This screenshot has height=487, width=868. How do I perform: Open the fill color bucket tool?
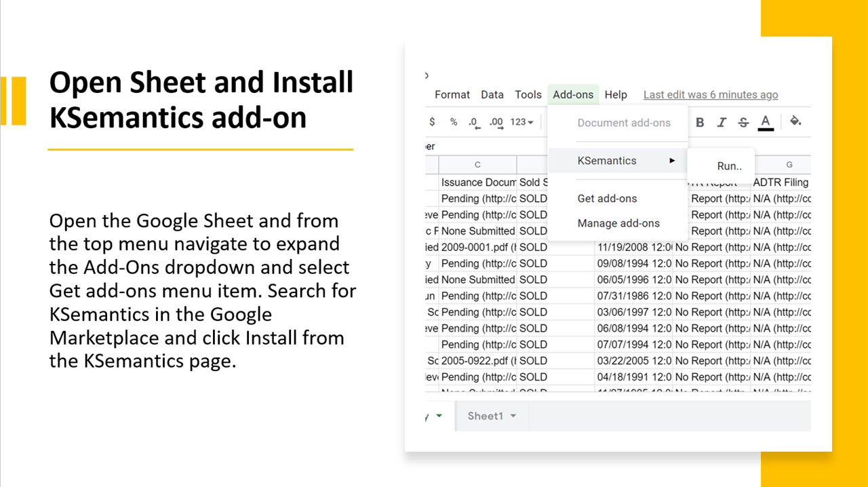point(795,122)
